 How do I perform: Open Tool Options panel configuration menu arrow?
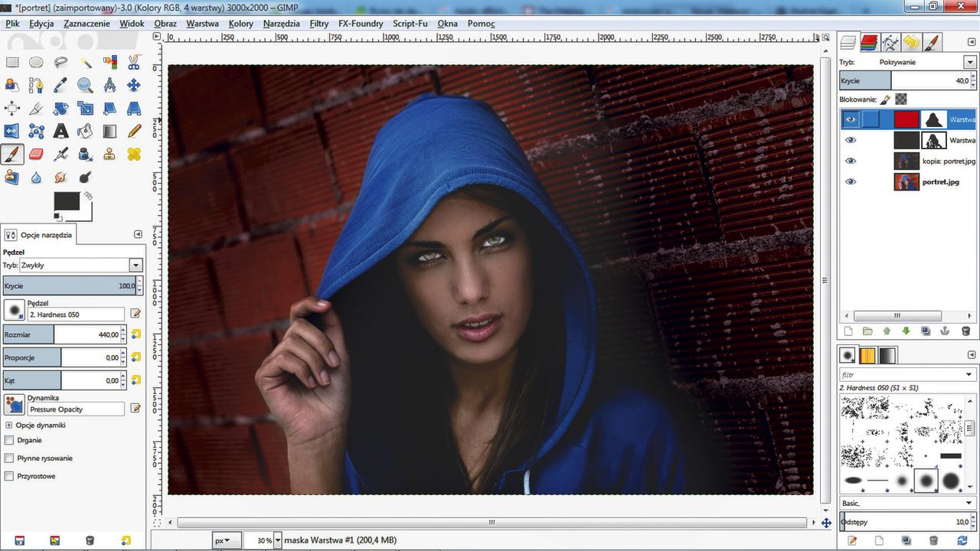click(x=138, y=234)
